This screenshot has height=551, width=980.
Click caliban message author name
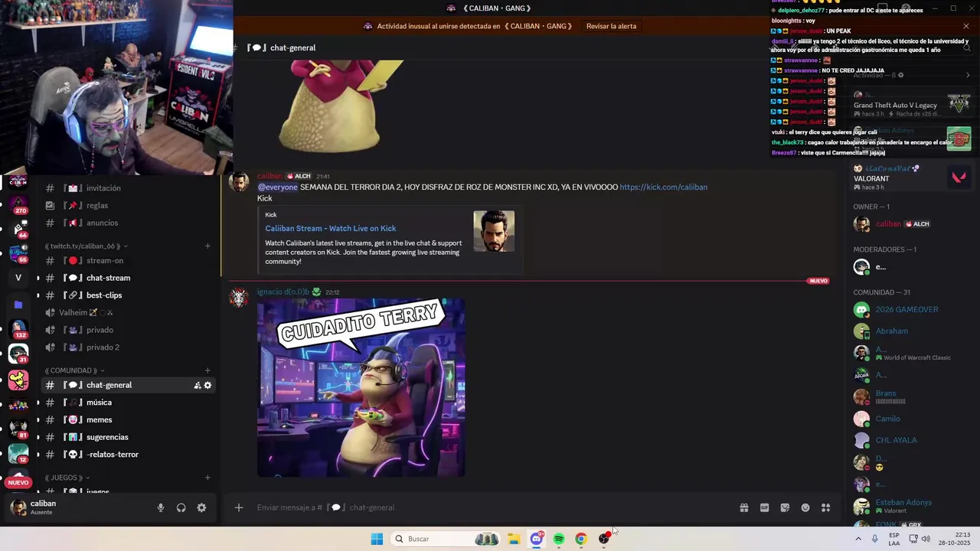(269, 176)
